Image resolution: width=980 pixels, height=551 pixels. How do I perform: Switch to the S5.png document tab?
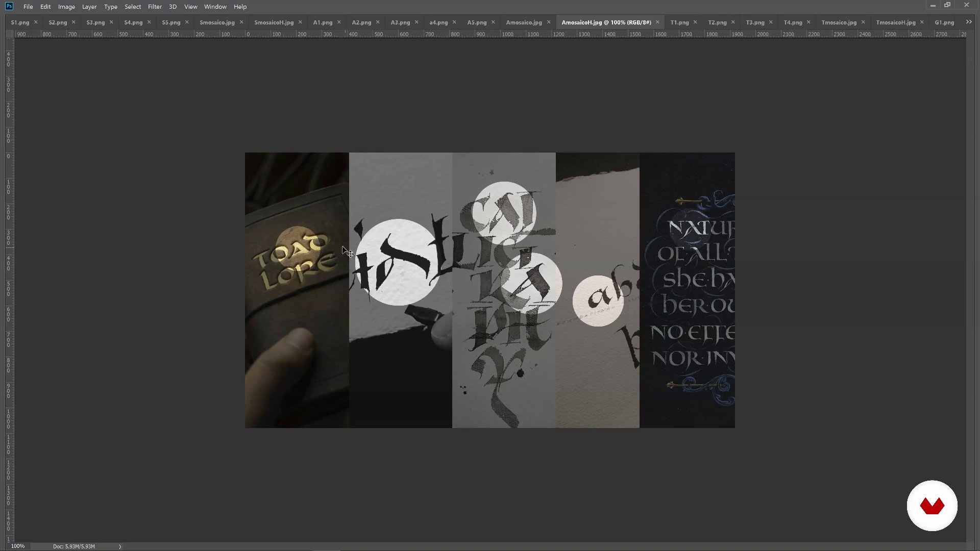[171, 22]
